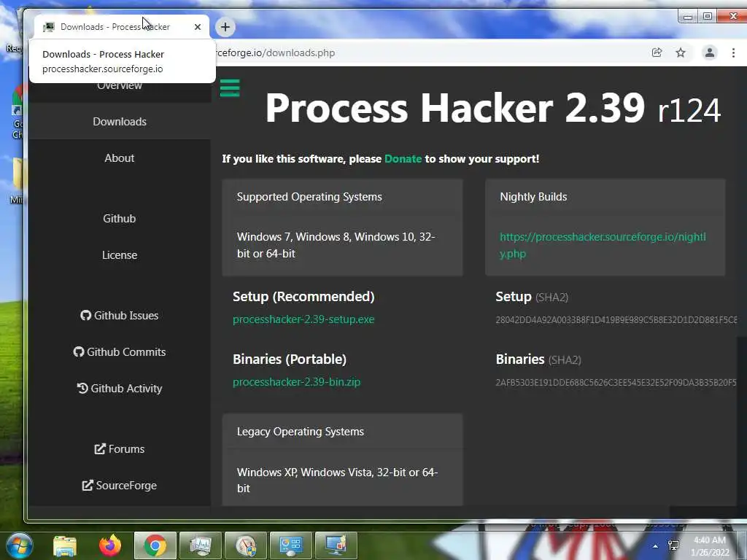747x560 pixels.
Task: Open Windows Explorer from taskbar
Action: coord(65,545)
